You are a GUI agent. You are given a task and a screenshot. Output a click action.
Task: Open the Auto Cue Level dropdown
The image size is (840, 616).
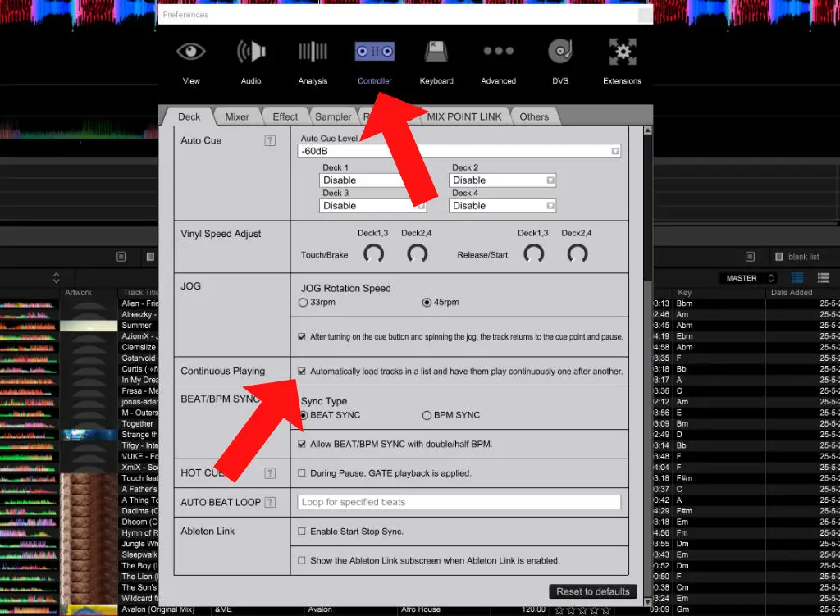pyautogui.click(x=614, y=151)
